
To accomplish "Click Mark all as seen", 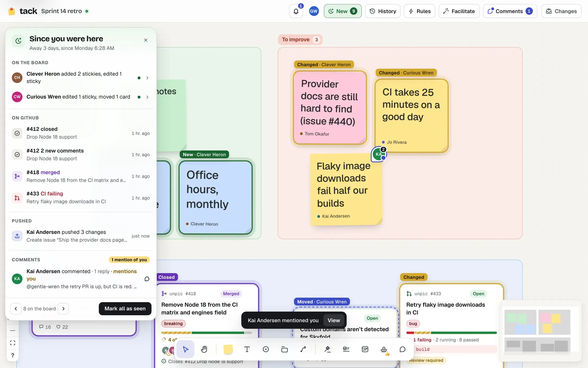I will click(x=125, y=309).
